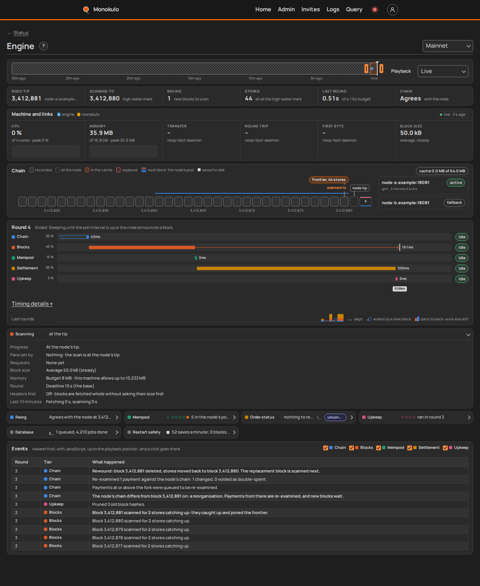Click the right orange timeline range handle
Viewport: 480px width, 586px height.
(x=381, y=68)
